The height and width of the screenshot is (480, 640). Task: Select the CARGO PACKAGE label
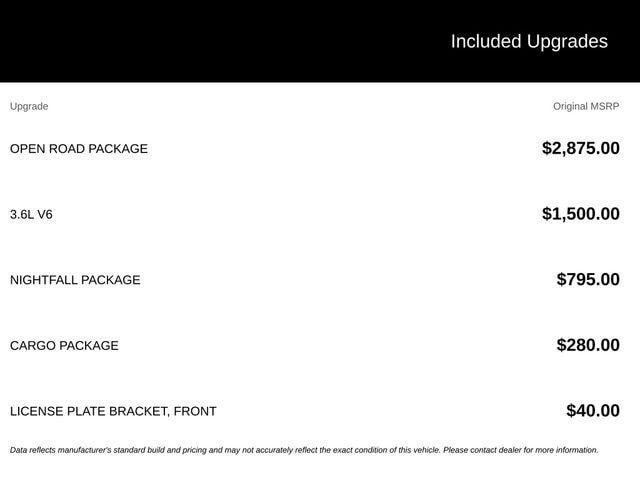tap(64, 346)
